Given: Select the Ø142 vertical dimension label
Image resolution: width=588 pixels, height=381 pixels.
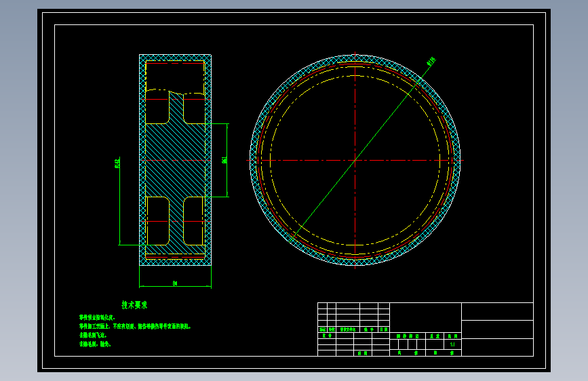Looking at the screenshot, I should 117,163.
